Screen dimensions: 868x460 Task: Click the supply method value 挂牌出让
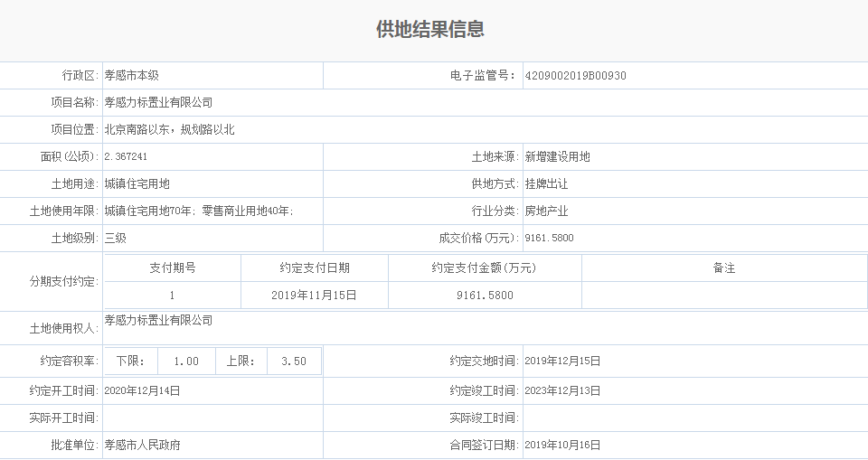pos(546,184)
